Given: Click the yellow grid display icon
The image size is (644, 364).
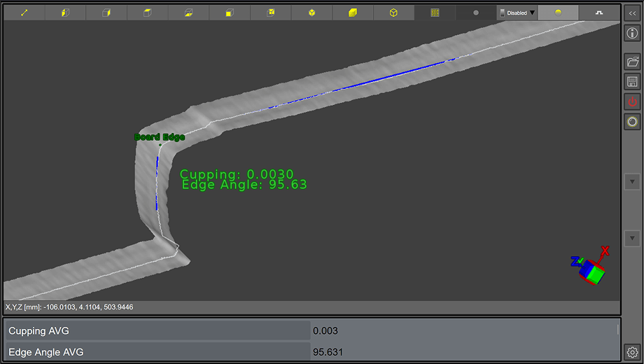Looking at the screenshot, I should point(435,13).
